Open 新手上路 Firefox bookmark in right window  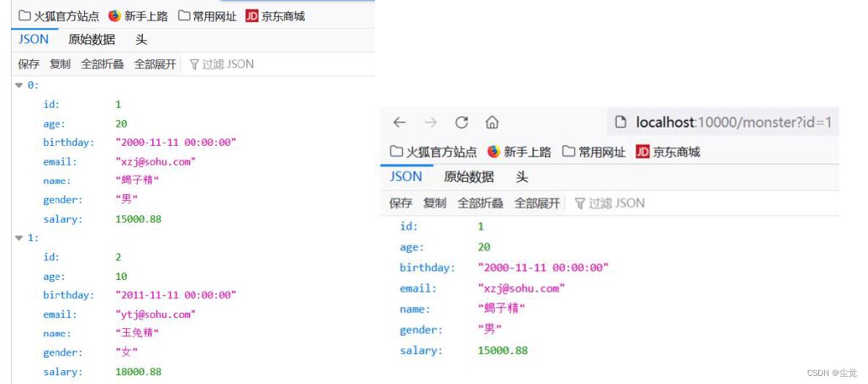pyautogui.click(x=519, y=152)
